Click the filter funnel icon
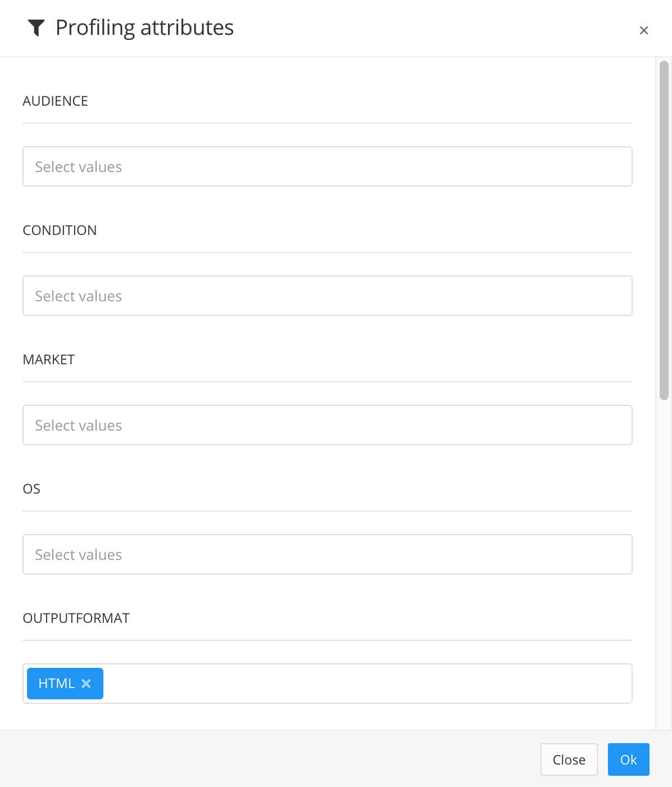Screen dimensions: 672x787 point(37,27)
